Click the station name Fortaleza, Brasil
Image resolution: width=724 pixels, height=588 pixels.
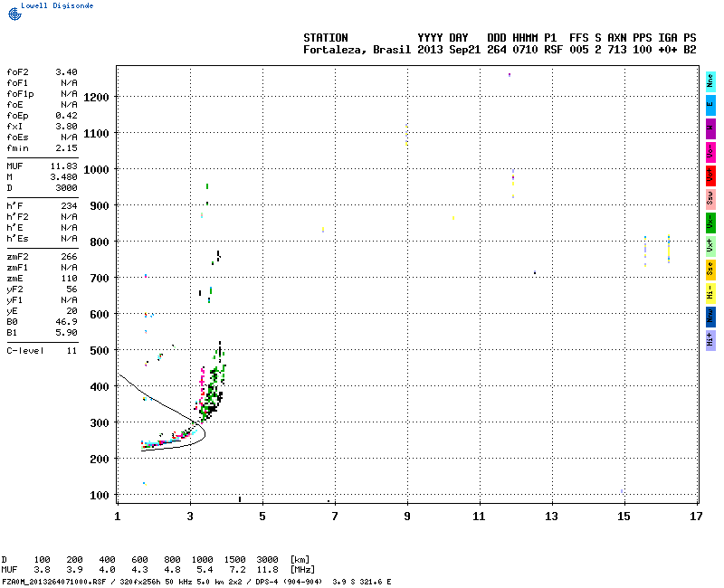tap(357, 50)
